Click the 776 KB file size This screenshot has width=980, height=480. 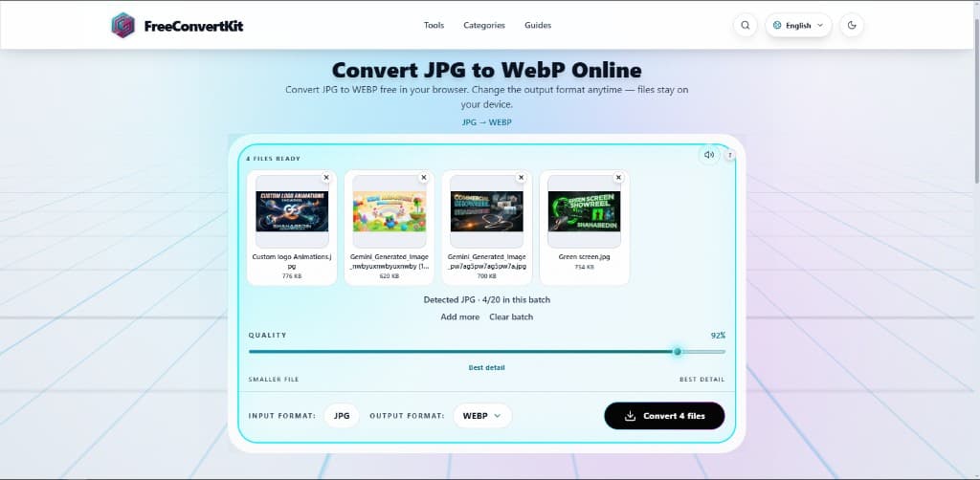tap(292, 276)
